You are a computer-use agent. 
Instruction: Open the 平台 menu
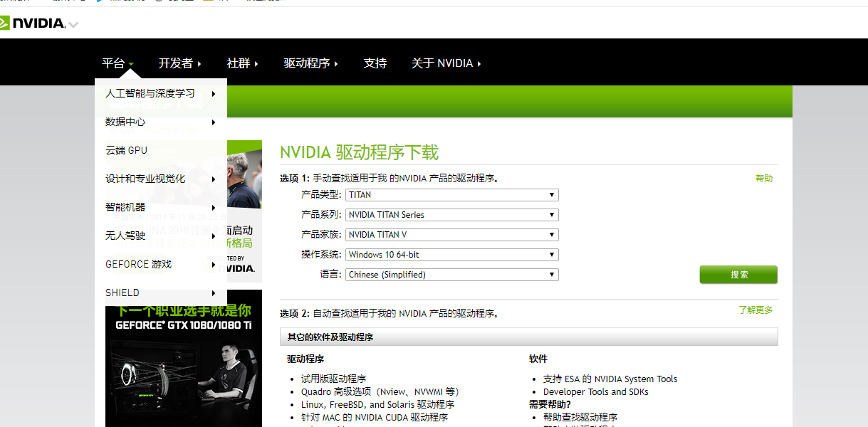coord(117,63)
